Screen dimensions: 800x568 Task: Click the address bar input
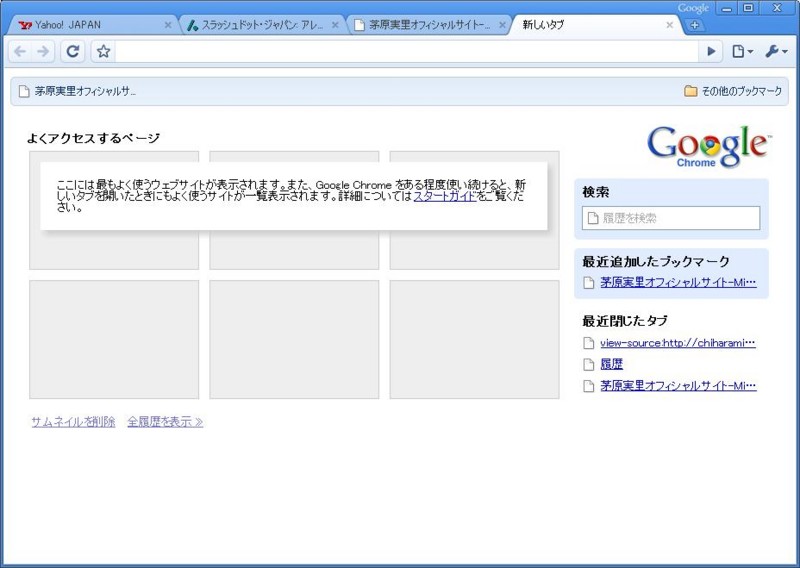pos(406,52)
